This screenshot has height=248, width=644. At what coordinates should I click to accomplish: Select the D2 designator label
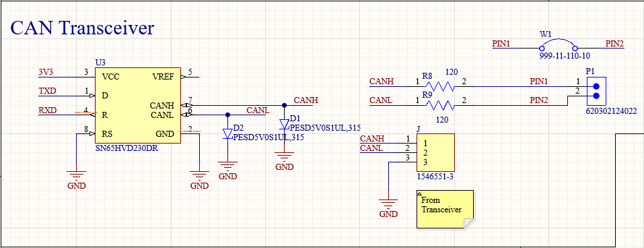click(238, 128)
